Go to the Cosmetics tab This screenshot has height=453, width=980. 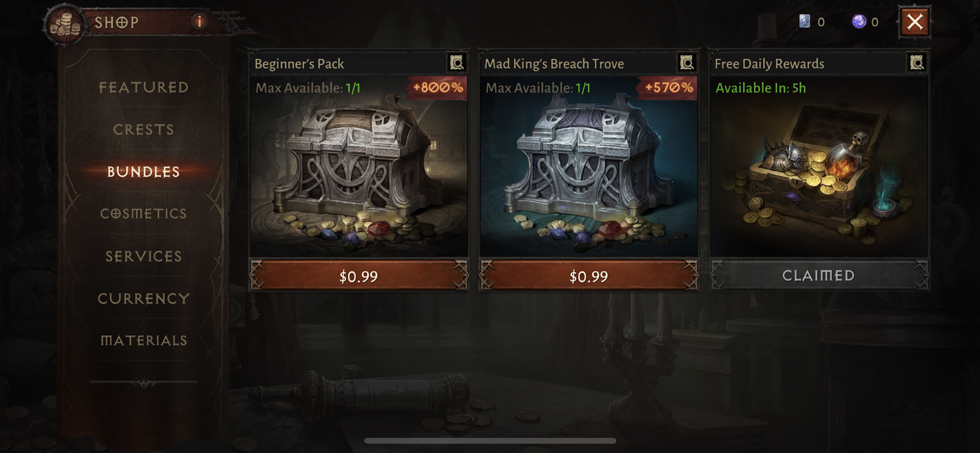[x=144, y=213]
